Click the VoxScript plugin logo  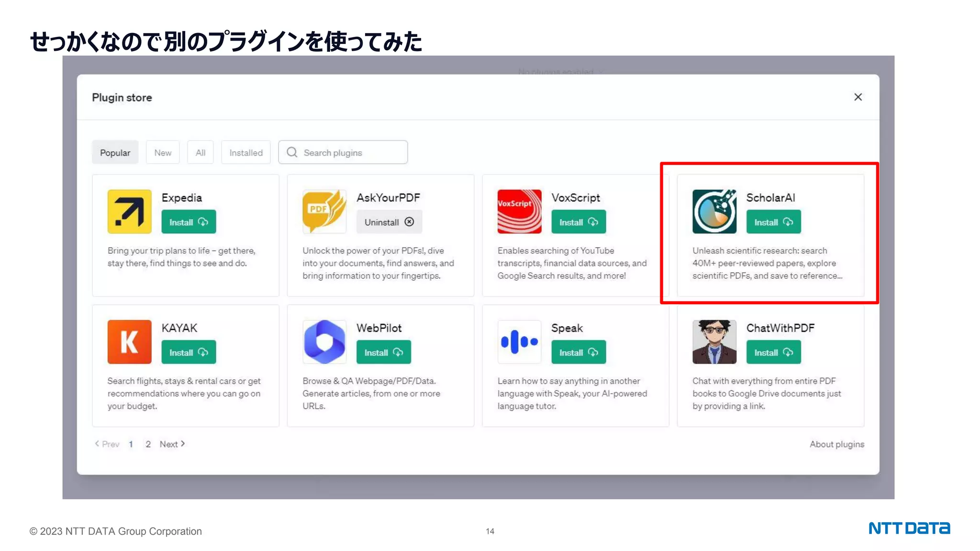pos(519,211)
